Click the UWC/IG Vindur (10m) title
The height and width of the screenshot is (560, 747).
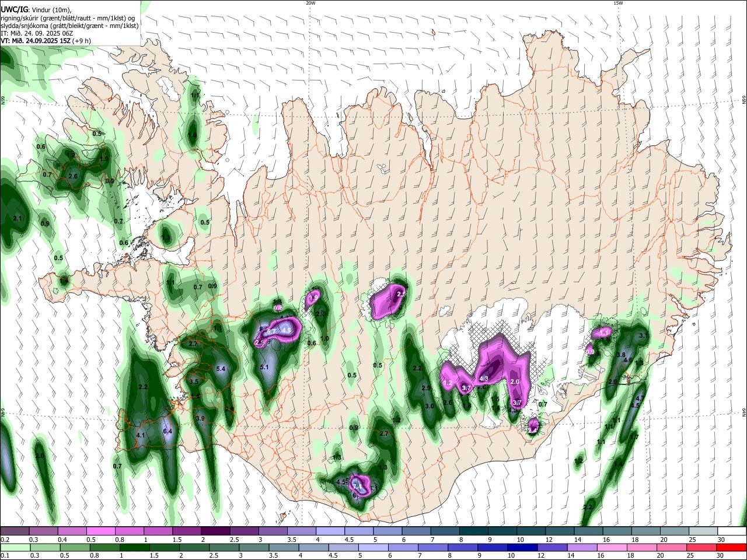pyautogui.click(x=36, y=9)
